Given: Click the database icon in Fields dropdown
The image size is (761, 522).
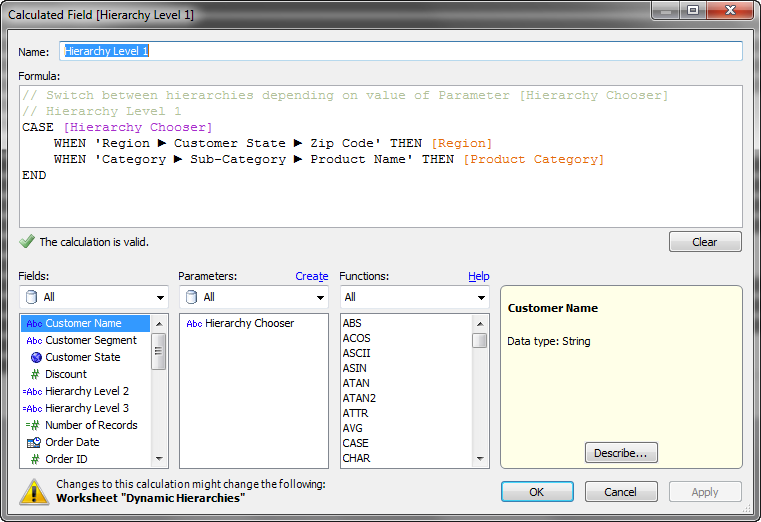Looking at the screenshot, I should click(x=32, y=297).
